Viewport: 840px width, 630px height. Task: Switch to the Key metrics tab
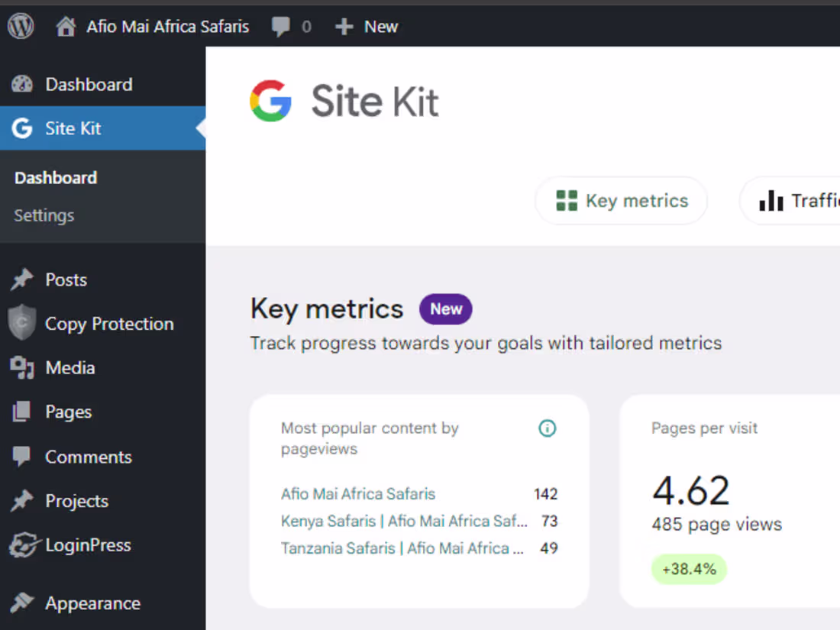point(620,200)
